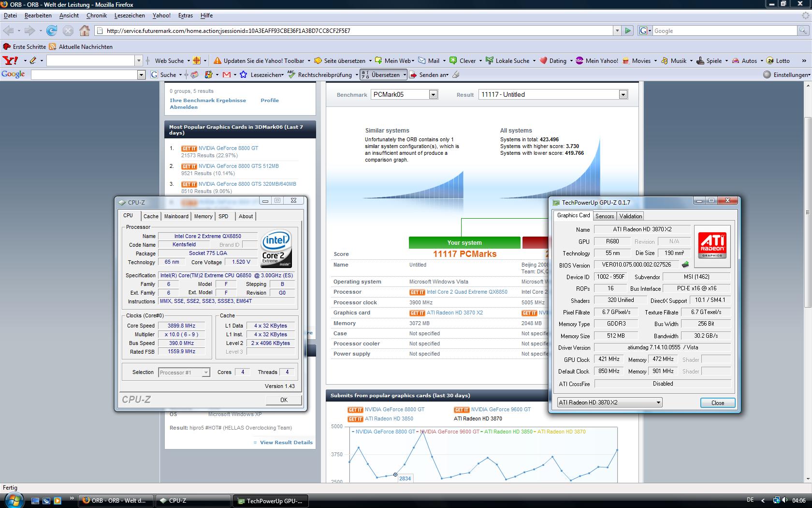Switch to the Mainboard tab in CPU-Z

coord(176,216)
